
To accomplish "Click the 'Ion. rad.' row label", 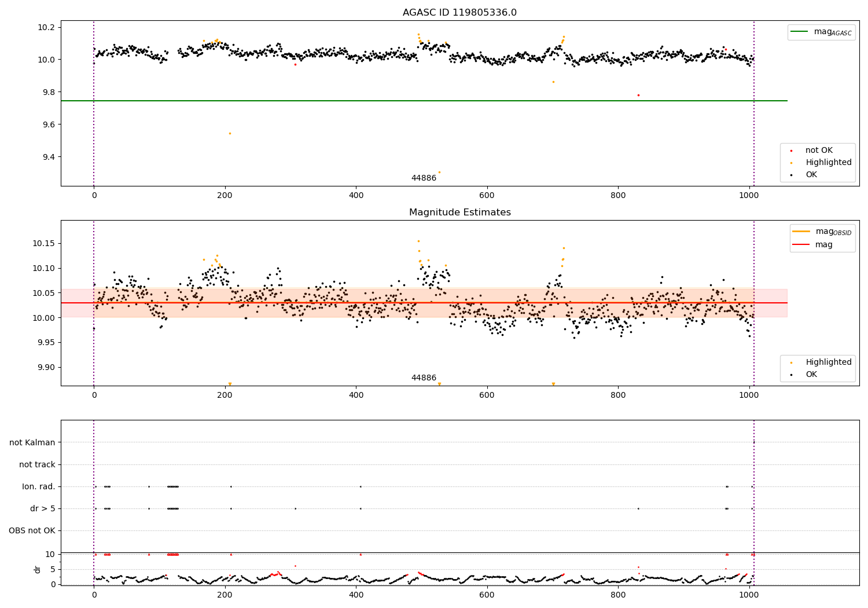I will tap(39, 487).
